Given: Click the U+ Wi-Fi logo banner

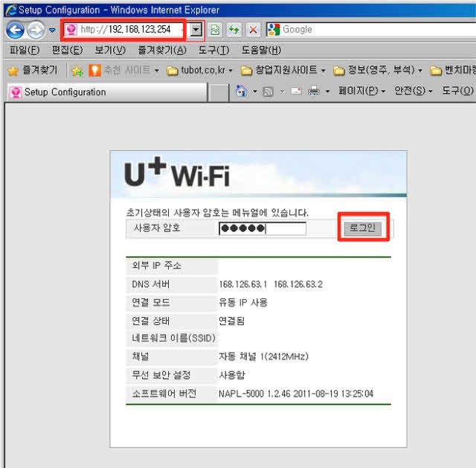Looking at the screenshot, I should [177, 173].
